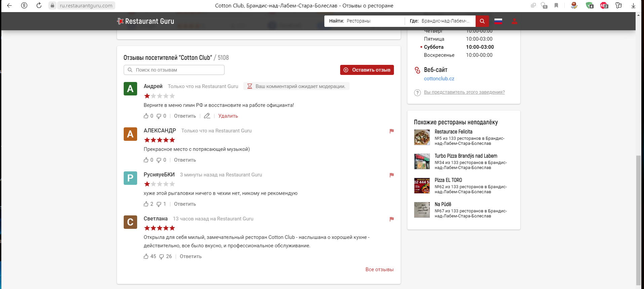The height and width of the screenshot is (289, 644).
Task: Like Андрей's review with thumbs-up
Action: click(x=146, y=116)
